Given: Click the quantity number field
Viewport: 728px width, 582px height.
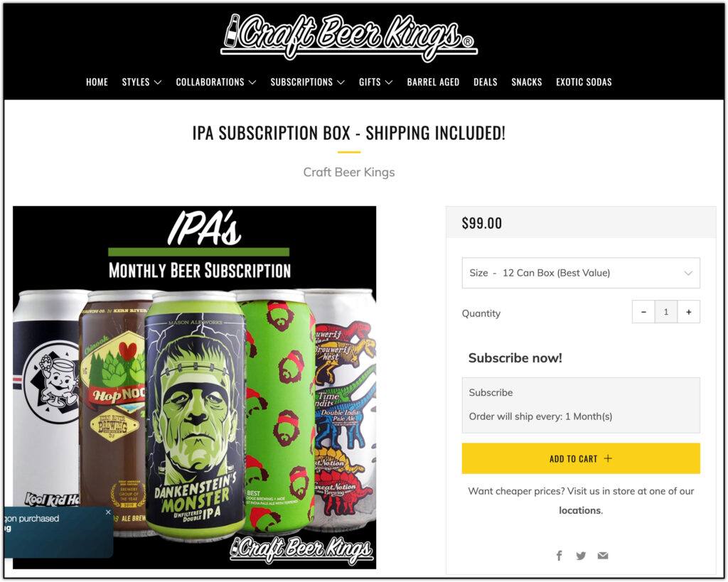Looking at the screenshot, I should click(665, 312).
